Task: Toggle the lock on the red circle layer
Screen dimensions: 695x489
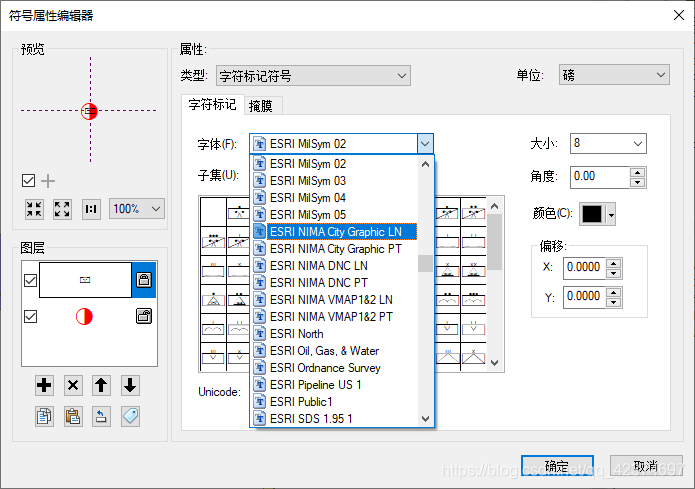Action: click(144, 316)
